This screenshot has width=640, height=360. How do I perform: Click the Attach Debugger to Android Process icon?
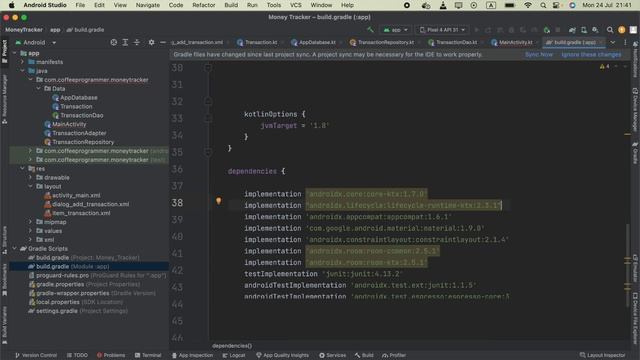(x=547, y=30)
